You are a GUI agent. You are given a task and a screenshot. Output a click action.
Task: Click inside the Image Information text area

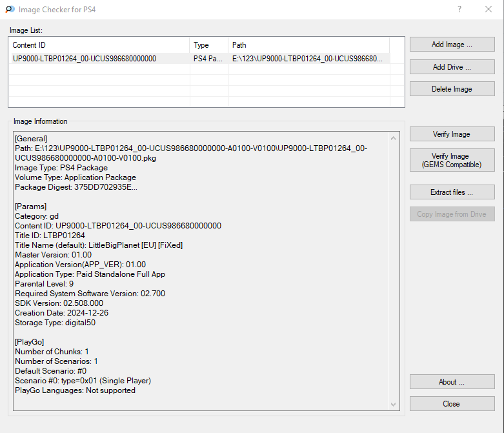click(x=202, y=270)
